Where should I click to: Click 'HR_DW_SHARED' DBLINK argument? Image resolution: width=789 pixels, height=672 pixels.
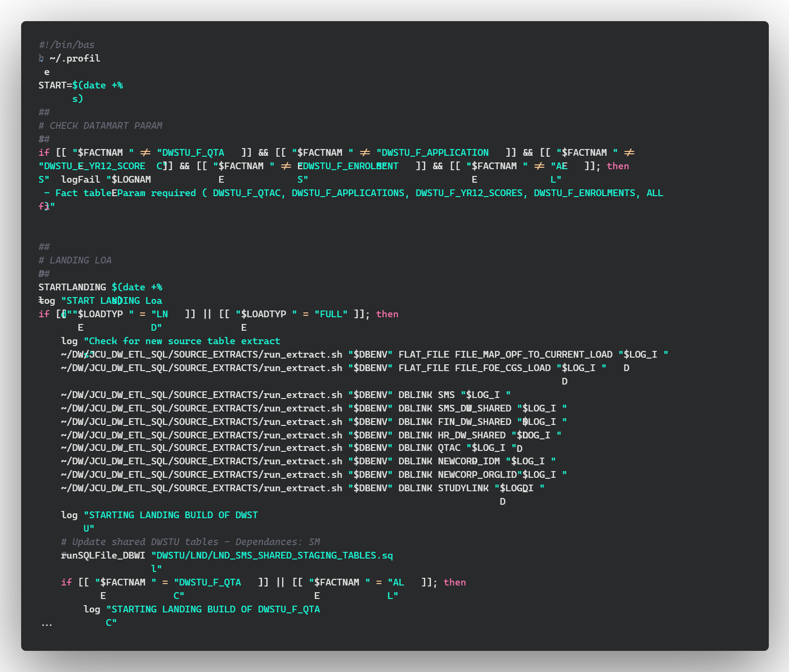(x=472, y=435)
